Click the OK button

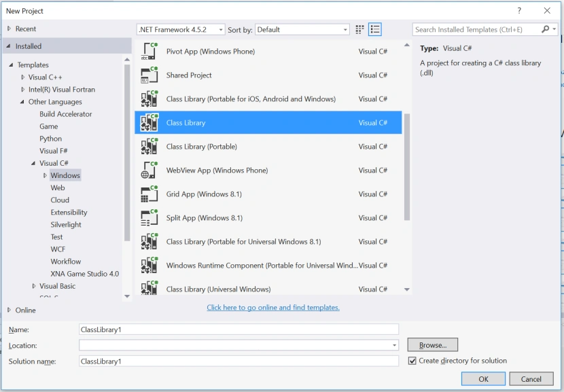(483, 378)
